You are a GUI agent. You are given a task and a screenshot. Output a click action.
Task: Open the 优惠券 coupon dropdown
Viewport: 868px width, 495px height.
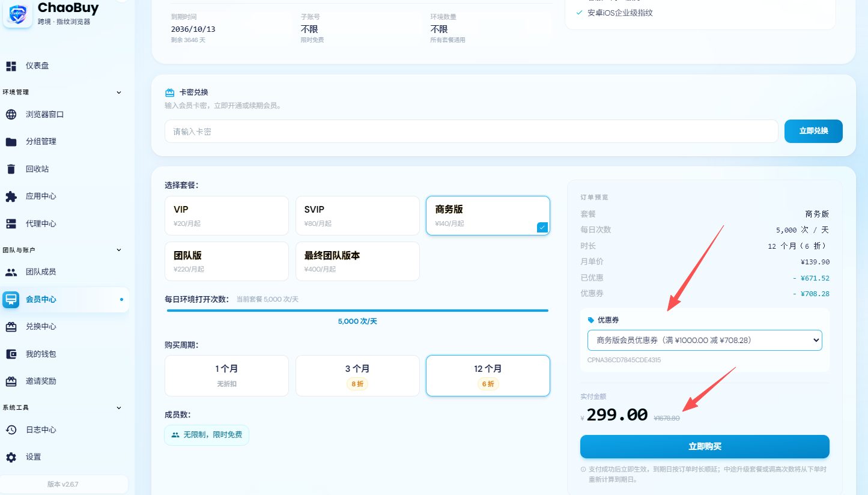[x=705, y=340]
